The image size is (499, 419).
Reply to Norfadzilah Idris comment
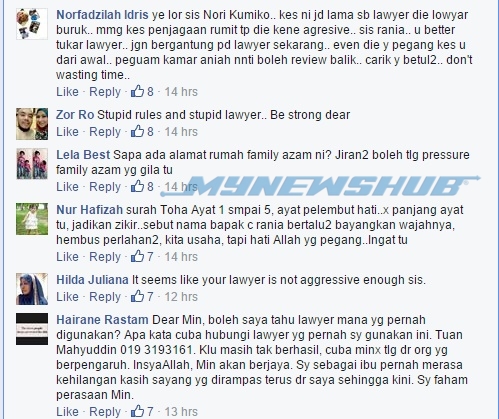[x=105, y=92]
